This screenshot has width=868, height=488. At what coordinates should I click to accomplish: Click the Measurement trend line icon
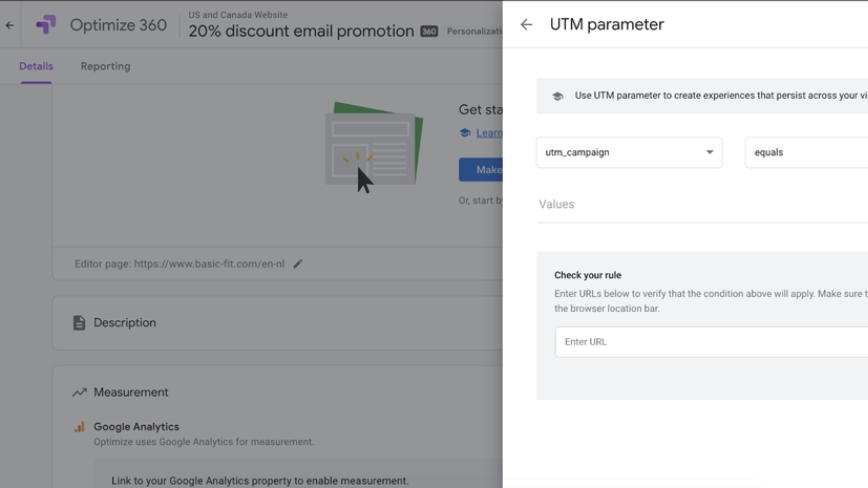click(80, 392)
